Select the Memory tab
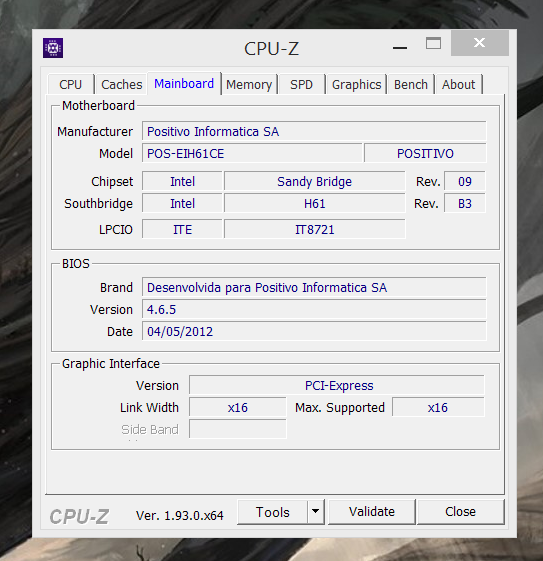The image size is (543, 561). coord(249,85)
